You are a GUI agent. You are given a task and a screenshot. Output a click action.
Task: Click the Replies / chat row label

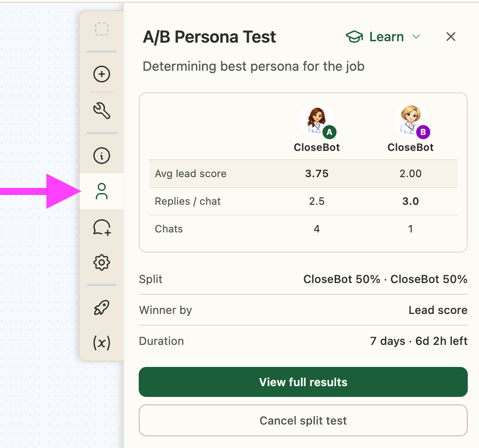pos(187,201)
